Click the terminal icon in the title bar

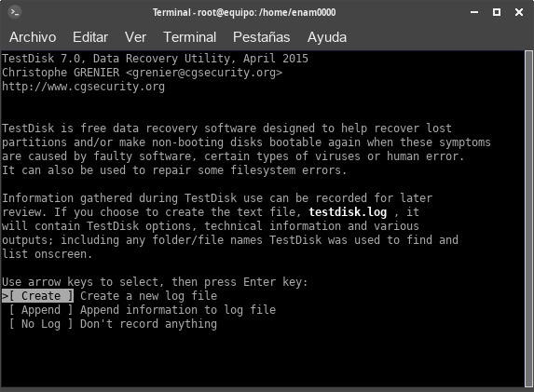(x=14, y=13)
